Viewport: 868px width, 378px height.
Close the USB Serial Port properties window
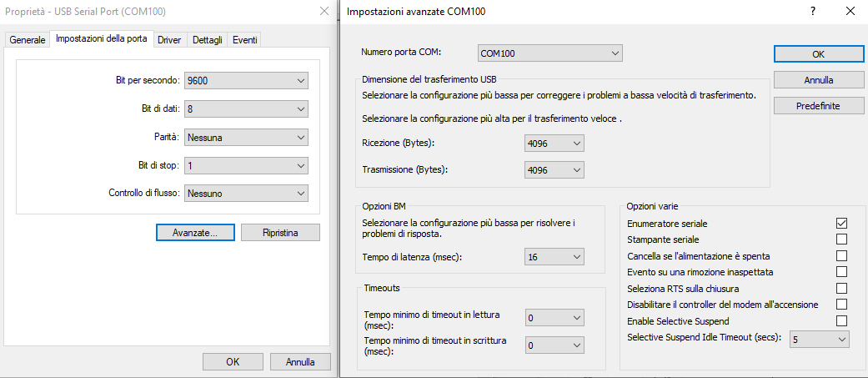pos(324,12)
